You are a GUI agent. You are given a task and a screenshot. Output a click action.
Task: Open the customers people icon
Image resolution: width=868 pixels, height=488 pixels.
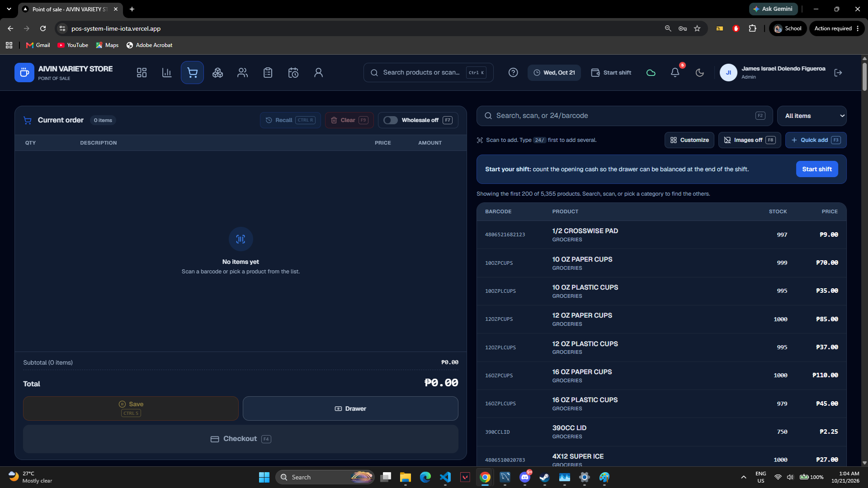point(243,73)
